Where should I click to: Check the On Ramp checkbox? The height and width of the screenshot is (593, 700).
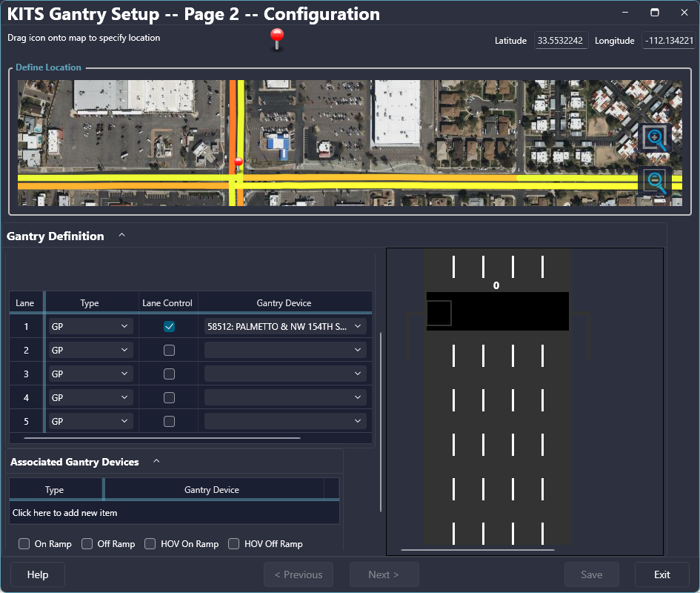[24, 544]
